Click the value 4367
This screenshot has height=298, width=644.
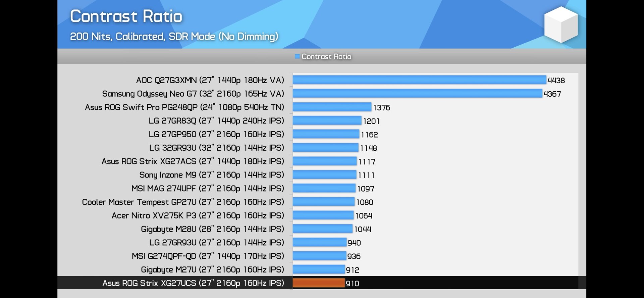point(552,94)
